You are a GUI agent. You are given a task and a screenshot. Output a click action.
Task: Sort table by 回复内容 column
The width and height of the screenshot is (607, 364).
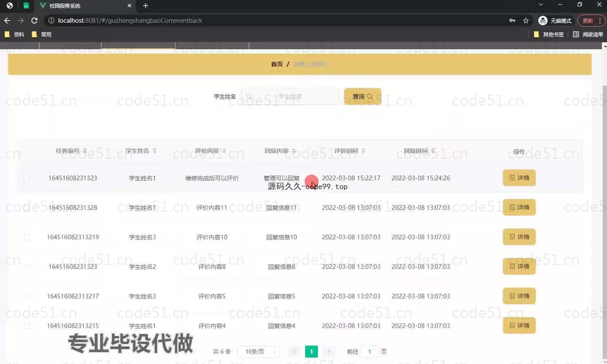tap(293, 151)
